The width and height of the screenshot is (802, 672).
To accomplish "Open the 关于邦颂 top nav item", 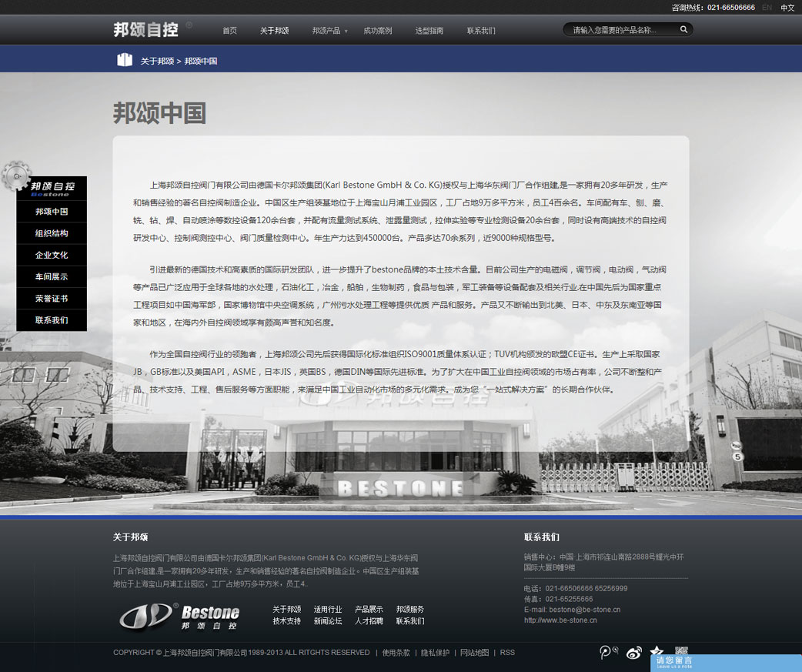I will click(274, 31).
